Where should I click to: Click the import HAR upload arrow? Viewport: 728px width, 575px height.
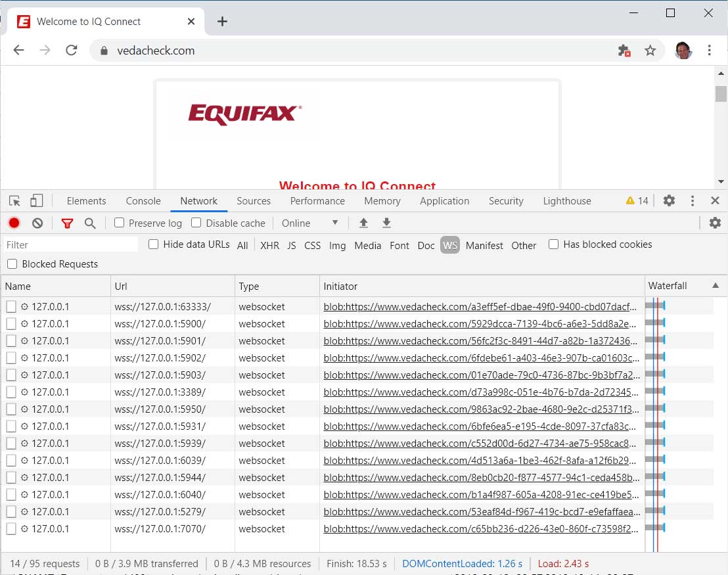click(x=363, y=223)
